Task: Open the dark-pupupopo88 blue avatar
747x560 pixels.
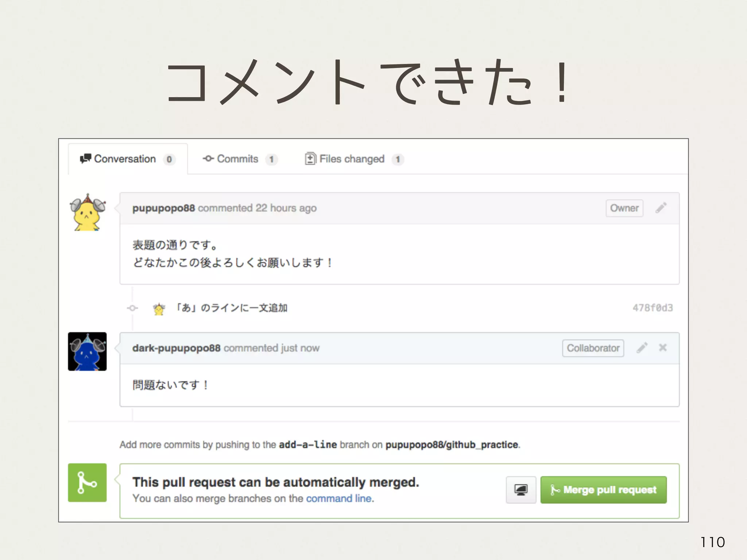Action: coord(88,351)
